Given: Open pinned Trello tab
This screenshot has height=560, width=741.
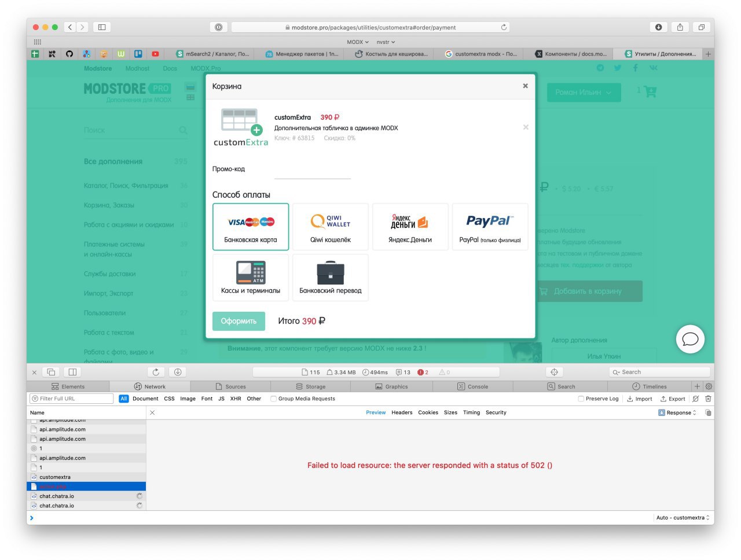Looking at the screenshot, I should [138, 54].
